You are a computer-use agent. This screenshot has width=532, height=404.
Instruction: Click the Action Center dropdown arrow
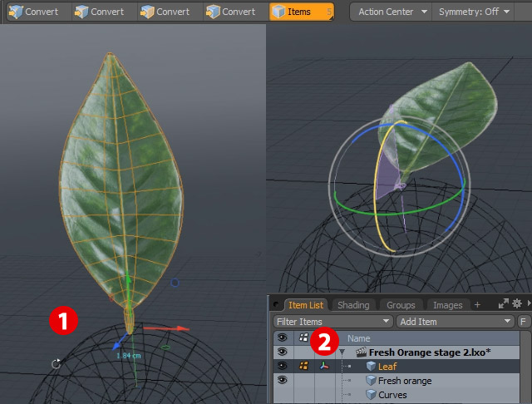click(x=424, y=12)
